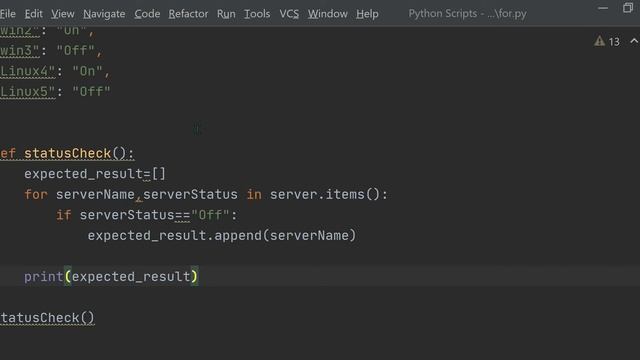Click the up chevron next to warnings count
Screen dimensions: 640x360
tap(634, 41)
